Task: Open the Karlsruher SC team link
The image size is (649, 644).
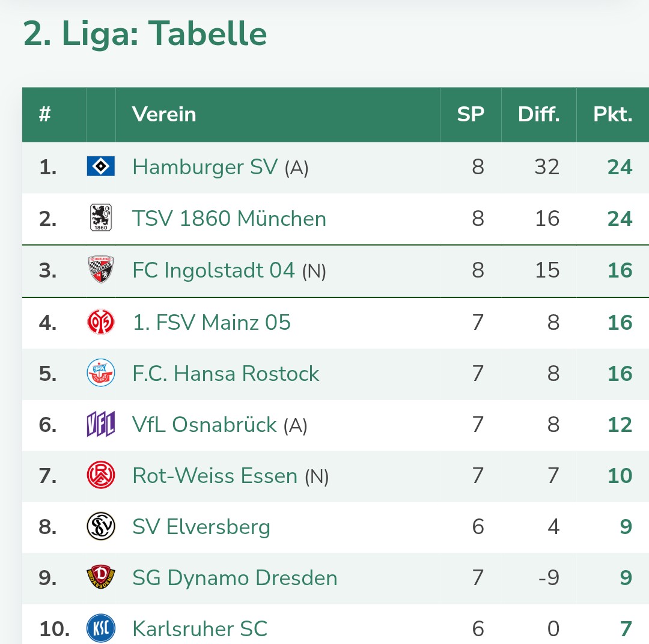Action: pos(200,628)
